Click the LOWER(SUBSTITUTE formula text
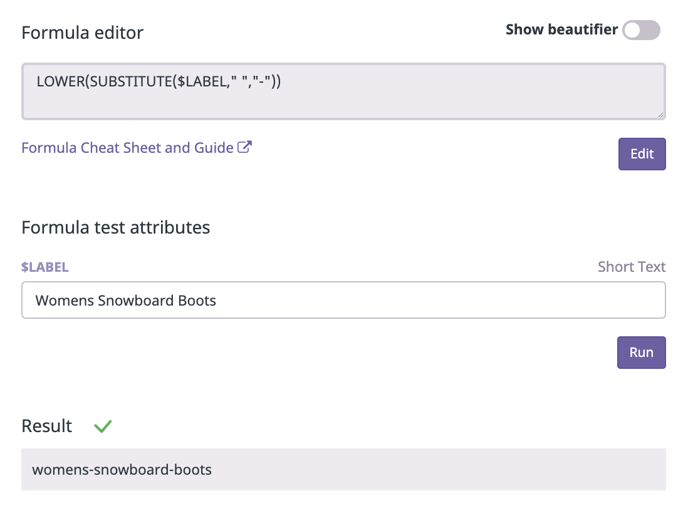 [158, 81]
